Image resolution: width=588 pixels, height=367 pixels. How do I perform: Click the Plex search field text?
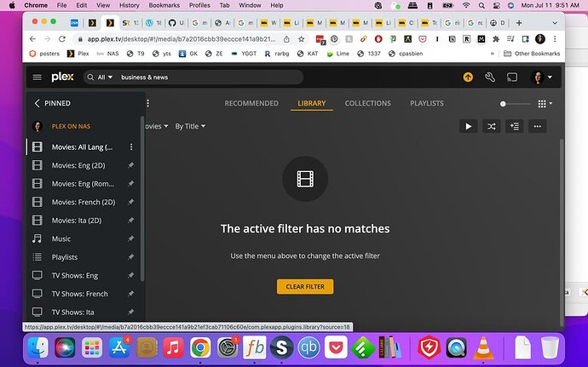(144, 77)
